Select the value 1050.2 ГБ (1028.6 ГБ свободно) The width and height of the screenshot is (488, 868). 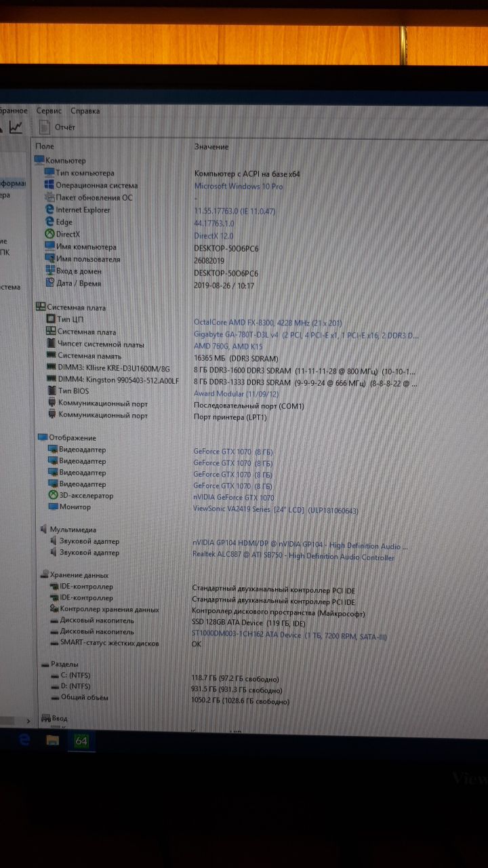point(240,701)
